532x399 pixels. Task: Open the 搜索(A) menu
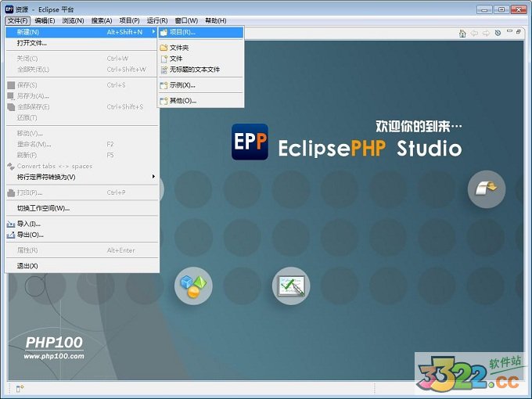(102, 20)
